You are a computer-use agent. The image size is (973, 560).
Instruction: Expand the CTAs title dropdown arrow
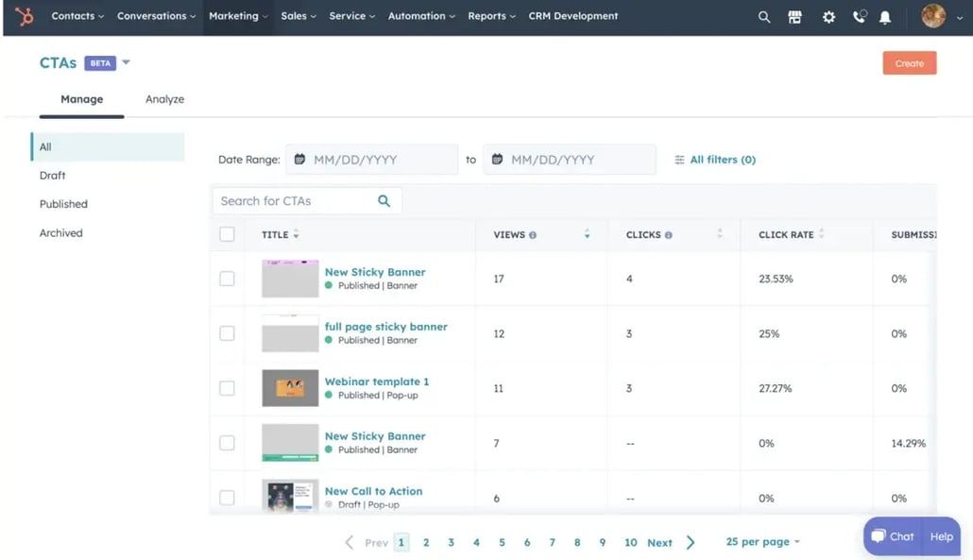click(127, 63)
